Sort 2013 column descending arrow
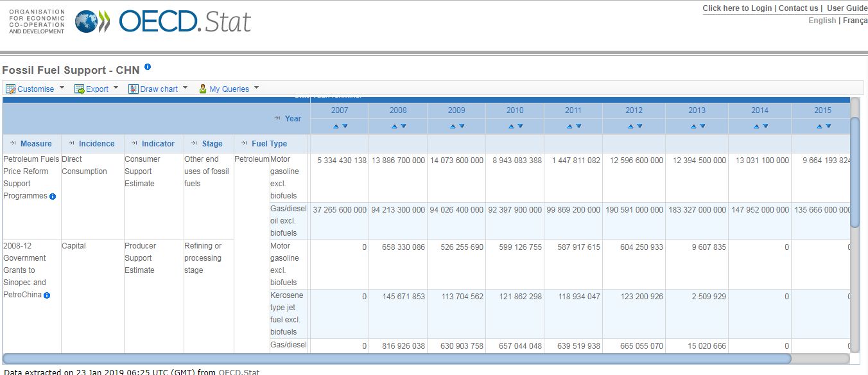The image size is (868, 375). pyautogui.click(x=702, y=126)
